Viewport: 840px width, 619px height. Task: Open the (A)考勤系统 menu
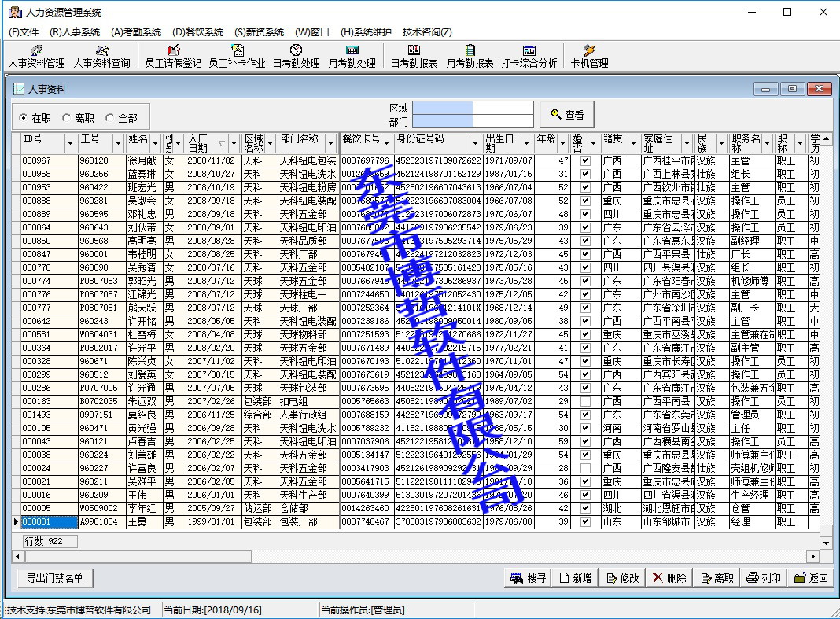[x=135, y=32]
